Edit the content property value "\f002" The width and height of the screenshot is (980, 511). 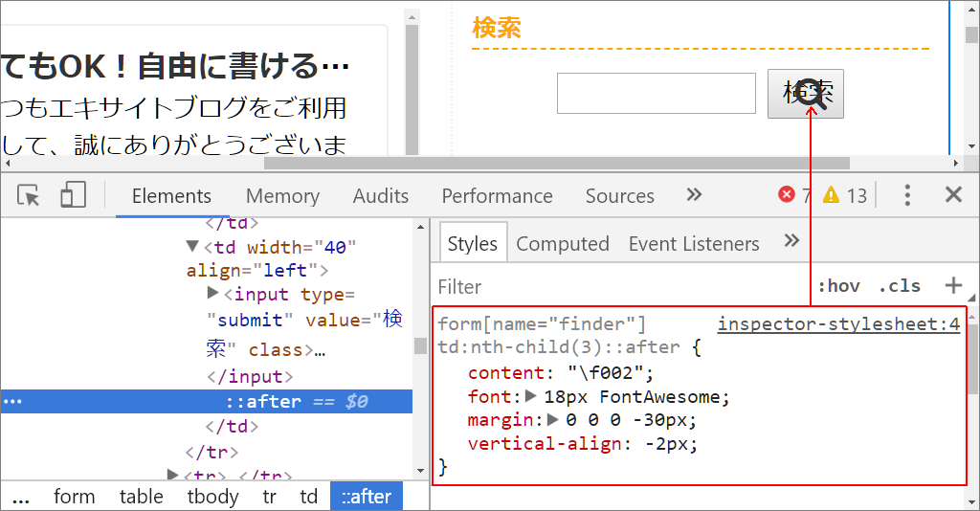click(x=605, y=373)
